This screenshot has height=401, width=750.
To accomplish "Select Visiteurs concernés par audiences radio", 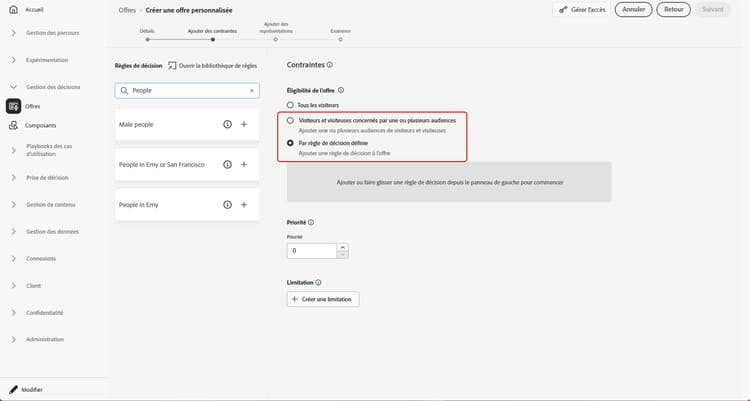I will (290, 121).
